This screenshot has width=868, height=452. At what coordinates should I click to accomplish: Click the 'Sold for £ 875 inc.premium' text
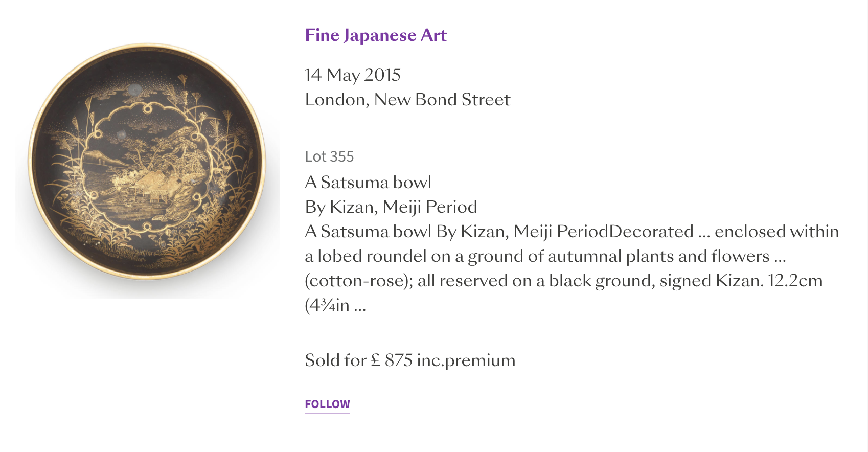[410, 360]
